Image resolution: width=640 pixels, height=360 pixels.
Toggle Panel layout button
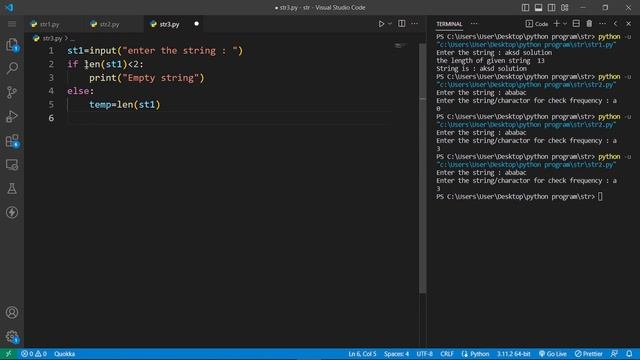pyautogui.click(x=538, y=8)
